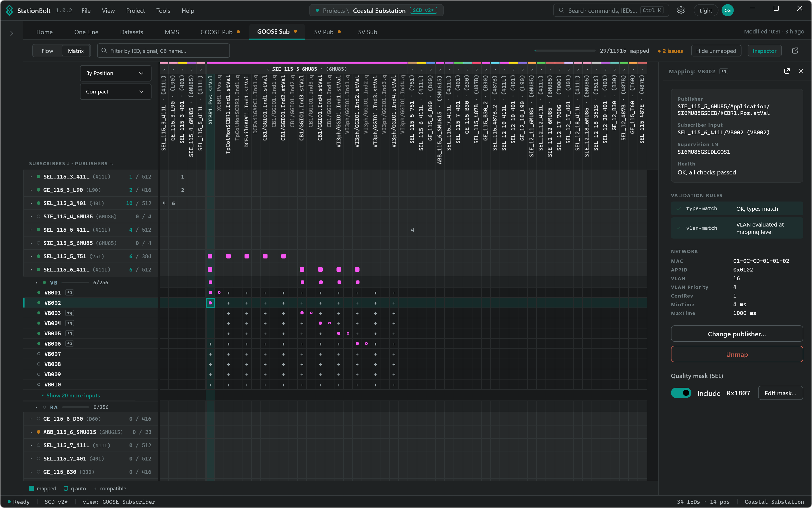Collapse SIE_115_5_6MU85 publisher column group chevron

pos(268,69)
